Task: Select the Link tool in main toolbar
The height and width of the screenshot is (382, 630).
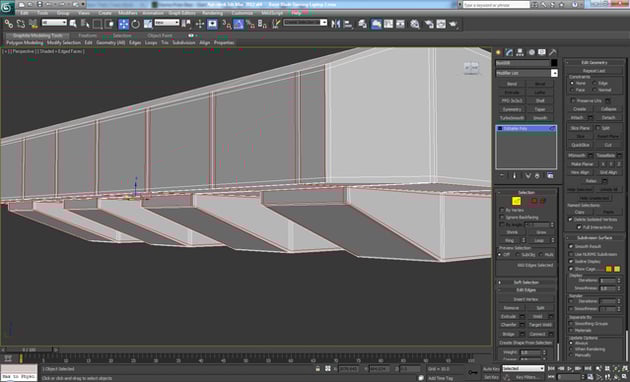Action: click(x=8, y=24)
